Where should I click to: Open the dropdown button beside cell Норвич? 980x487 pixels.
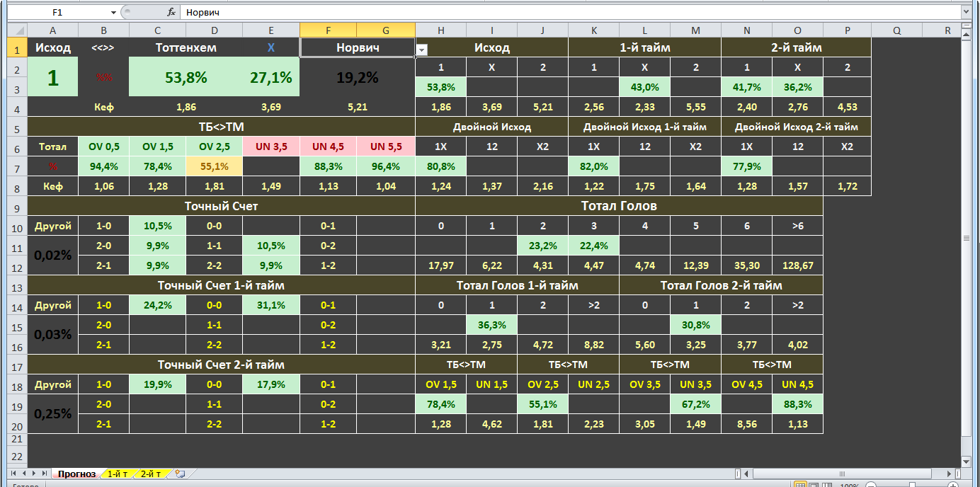[x=422, y=50]
